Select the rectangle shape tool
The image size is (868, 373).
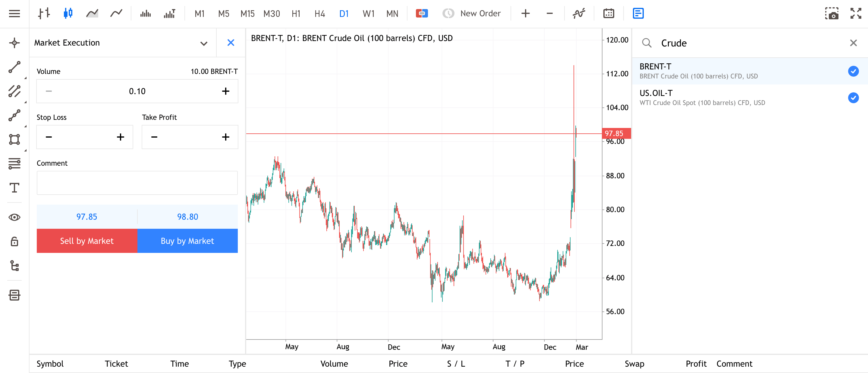click(14, 139)
